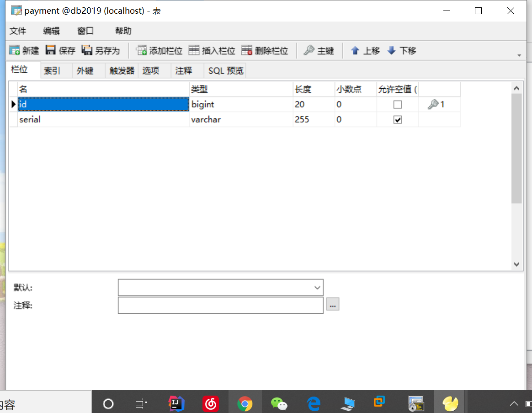Click the varchar type cell
Viewport: 532px width, 413px height.
pyautogui.click(x=241, y=119)
